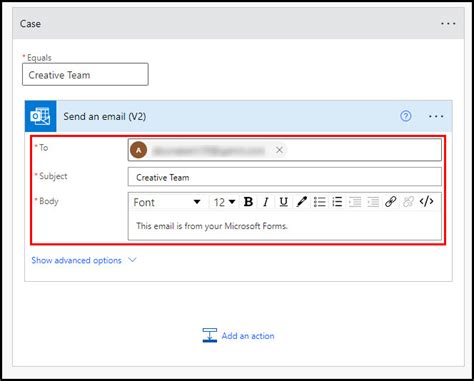Click inside the To recipients field
Screen dimensions: 474x381
(x=285, y=150)
